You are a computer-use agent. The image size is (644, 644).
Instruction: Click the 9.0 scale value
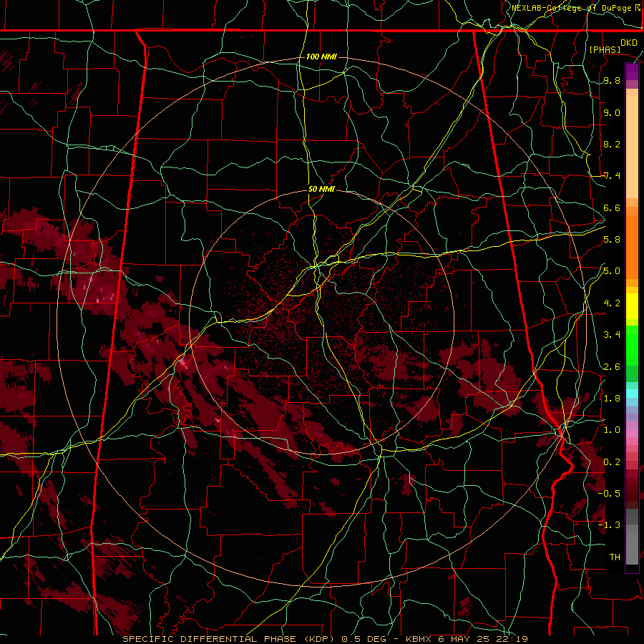612,112
